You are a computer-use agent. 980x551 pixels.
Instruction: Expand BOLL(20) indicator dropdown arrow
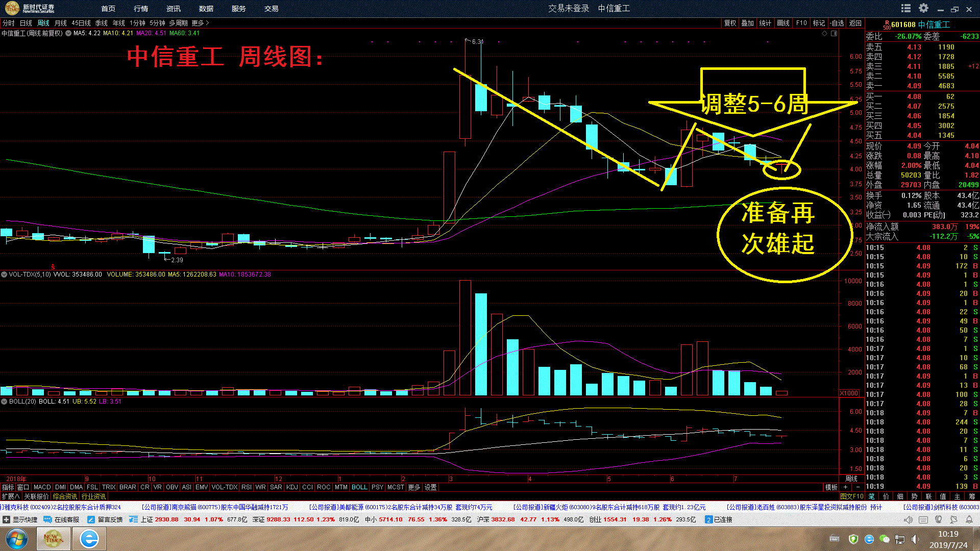point(4,402)
